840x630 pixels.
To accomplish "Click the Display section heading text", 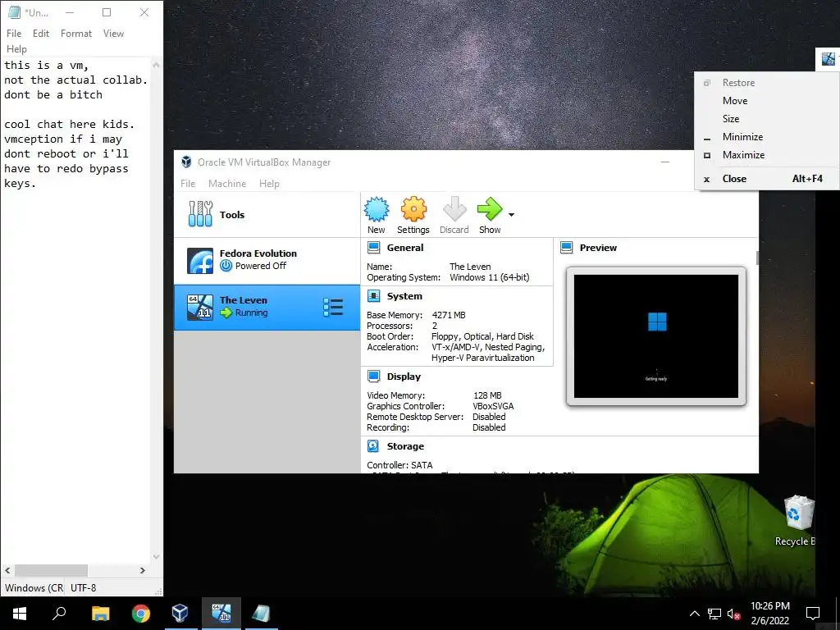I will pyautogui.click(x=404, y=376).
